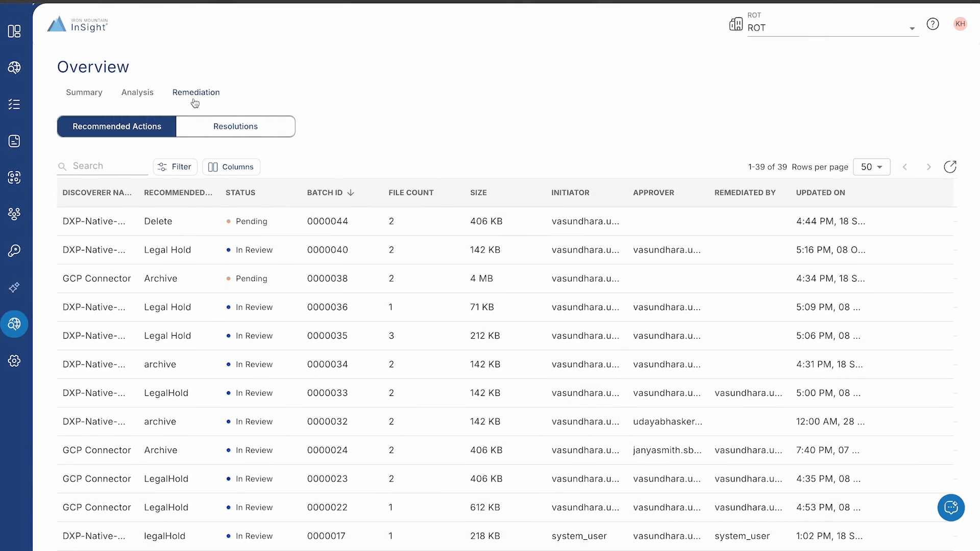Open the document face sidebar icon
The height and width of the screenshot is (551, 980).
[x=14, y=141]
